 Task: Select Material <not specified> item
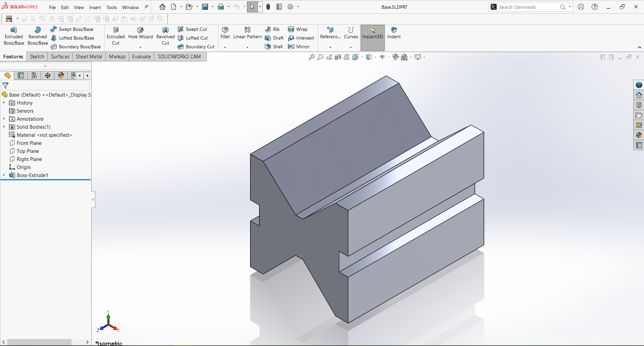point(40,135)
